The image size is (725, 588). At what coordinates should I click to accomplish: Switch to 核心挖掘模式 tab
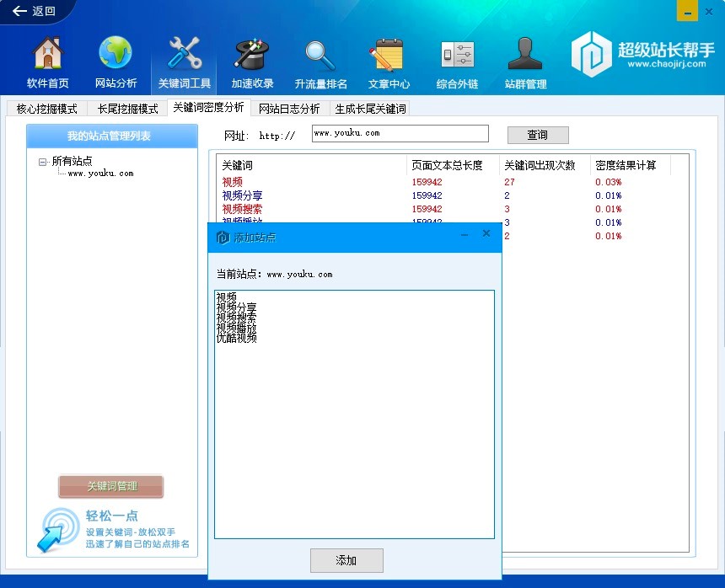(46, 109)
